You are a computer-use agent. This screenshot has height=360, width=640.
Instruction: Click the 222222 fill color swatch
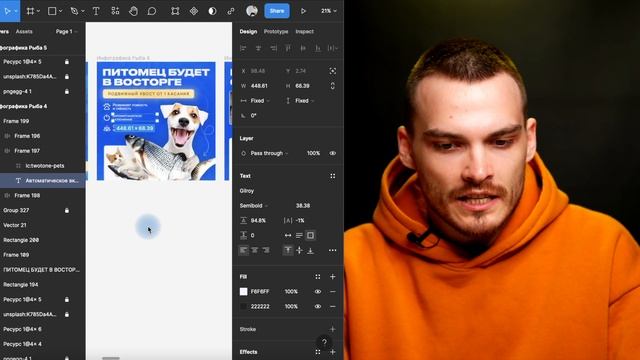tap(243, 306)
